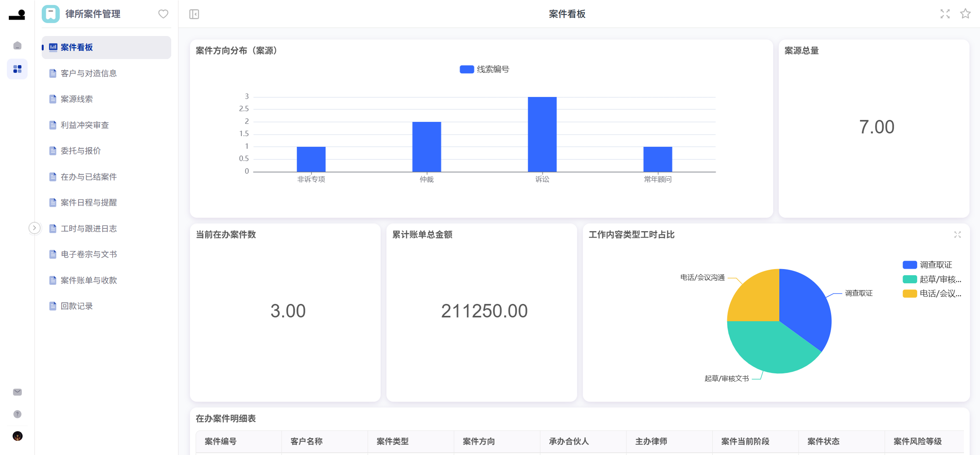Open the user avatar at bottom left
The width and height of the screenshot is (980, 455).
(x=18, y=436)
